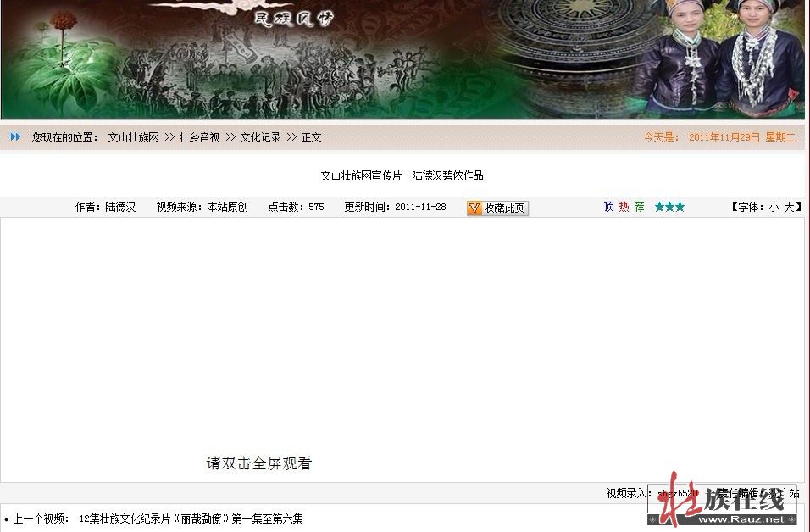Click the 荐 recommended marker icon
The width and height of the screenshot is (810, 532).
coord(639,207)
